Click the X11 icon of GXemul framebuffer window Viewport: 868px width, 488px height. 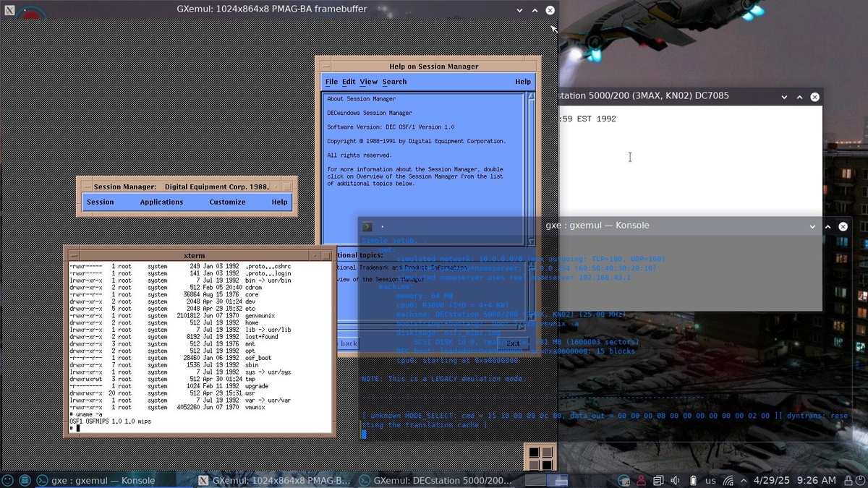click(x=9, y=10)
